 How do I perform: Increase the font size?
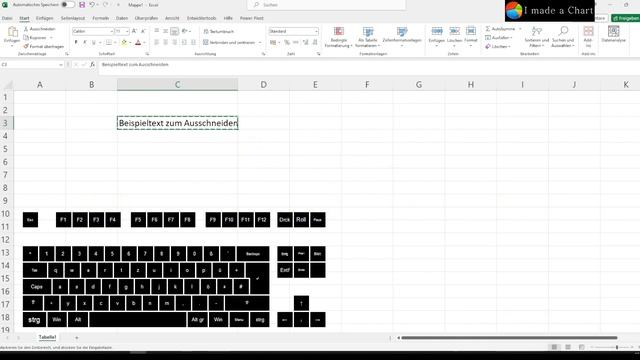point(134,31)
